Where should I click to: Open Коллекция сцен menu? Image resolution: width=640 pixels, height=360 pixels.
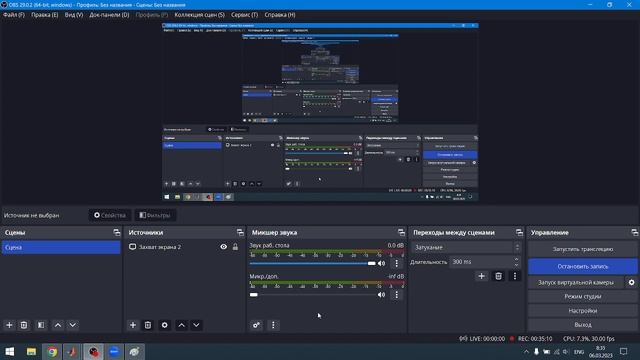coord(200,15)
